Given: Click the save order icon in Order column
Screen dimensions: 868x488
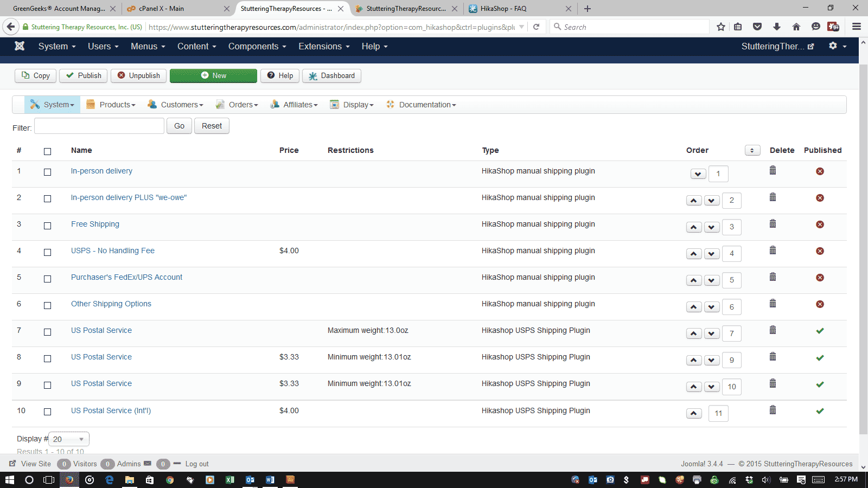Looking at the screenshot, I should click(752, 150).
